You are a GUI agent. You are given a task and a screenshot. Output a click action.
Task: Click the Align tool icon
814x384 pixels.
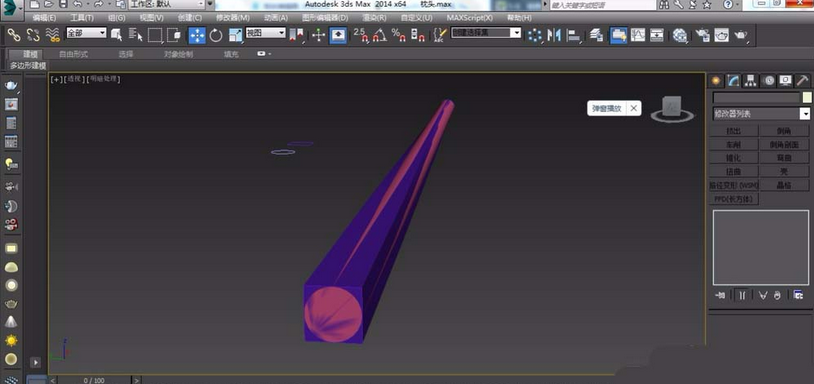coord(573,35)
